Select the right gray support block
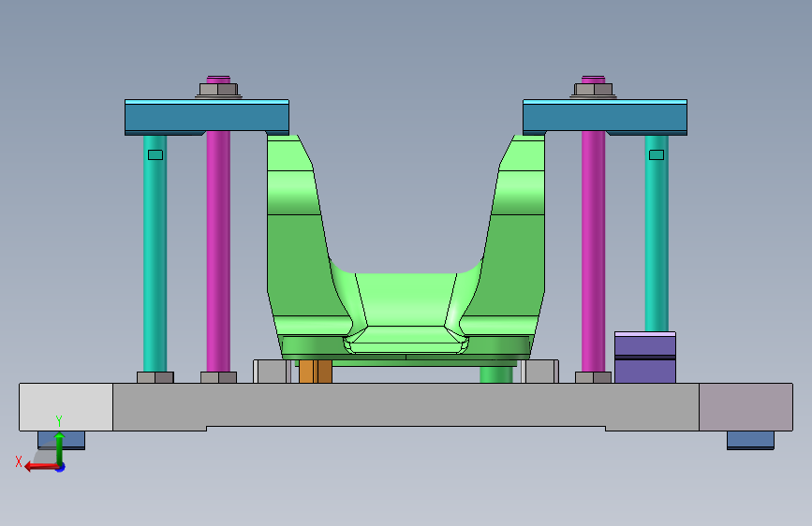Screen dimensions: 812x526 tap(539, 372)
